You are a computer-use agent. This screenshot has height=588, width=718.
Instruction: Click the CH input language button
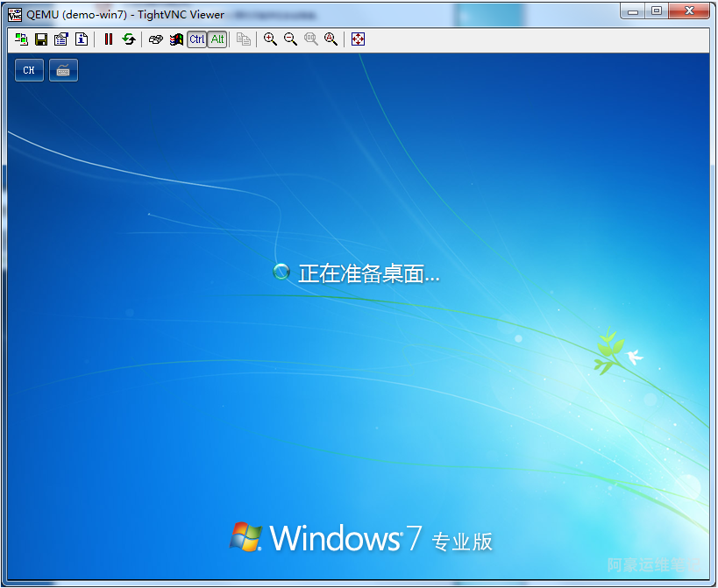[x=29, y=70]
